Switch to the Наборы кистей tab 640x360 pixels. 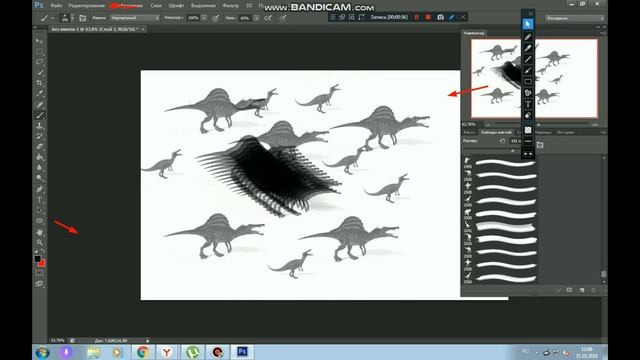pyautogui.click(x=496, y=132)
